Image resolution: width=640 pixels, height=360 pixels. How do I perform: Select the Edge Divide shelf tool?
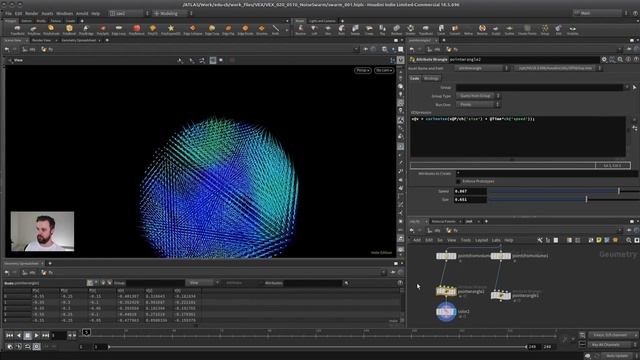coord(245,29)
